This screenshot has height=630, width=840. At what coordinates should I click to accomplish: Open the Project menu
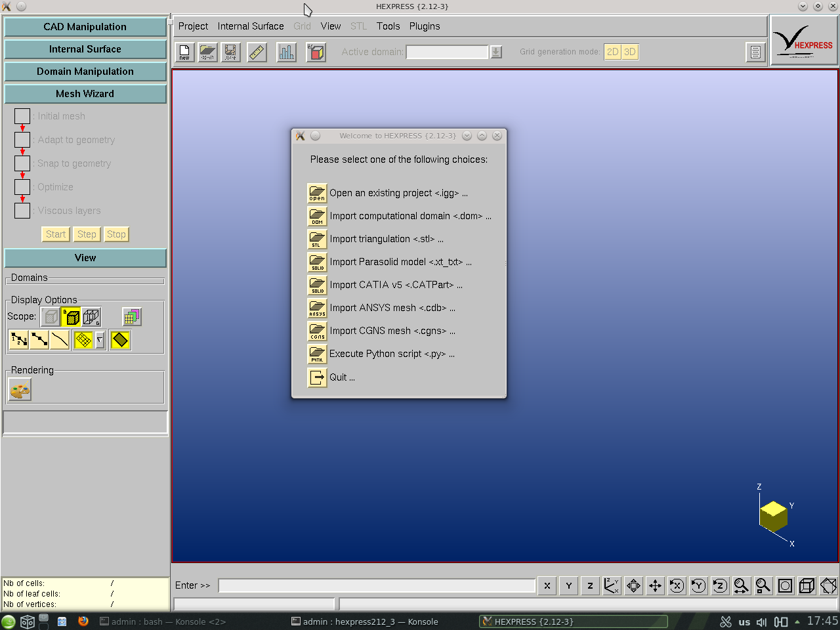coord(193,26)
